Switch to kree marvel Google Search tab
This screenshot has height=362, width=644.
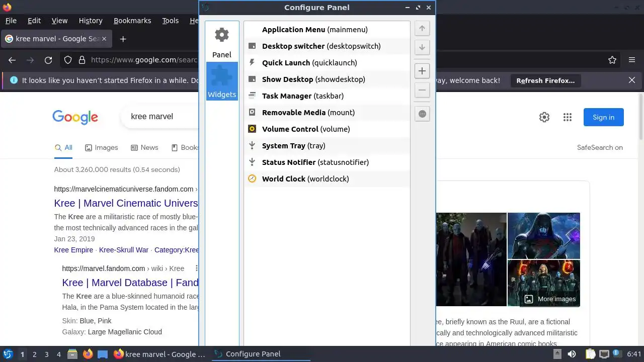55,39
